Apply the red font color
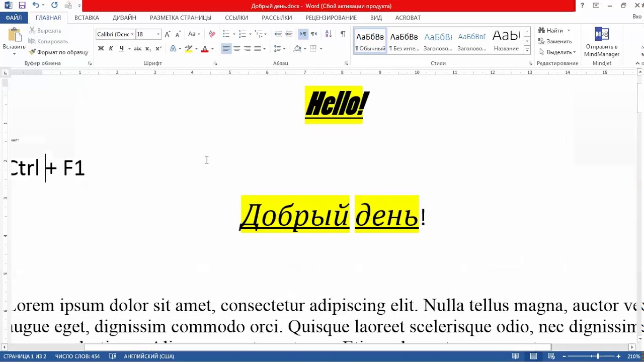Screen dimensions: 644x362 click(x=204, y=49)
